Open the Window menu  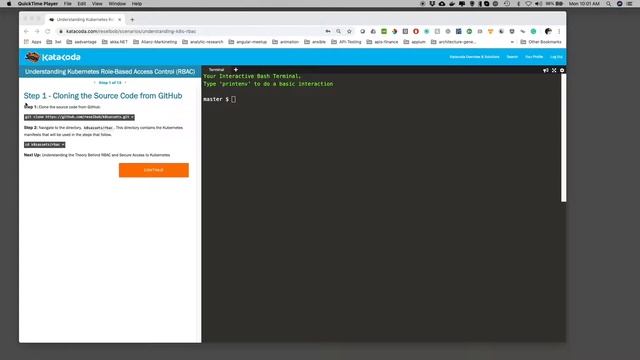(x=117, y=4)
